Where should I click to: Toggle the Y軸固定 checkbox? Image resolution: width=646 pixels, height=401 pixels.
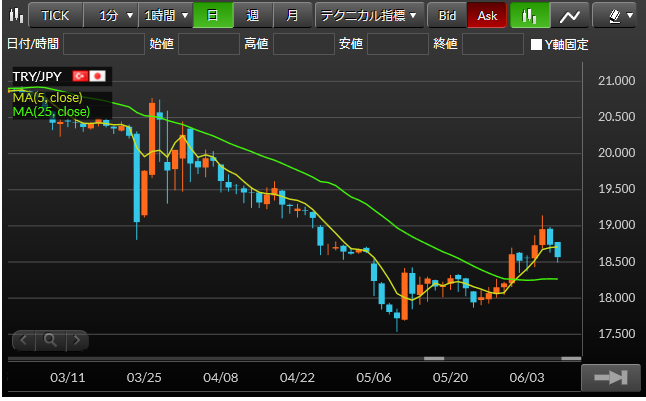[x=536, y=44]
